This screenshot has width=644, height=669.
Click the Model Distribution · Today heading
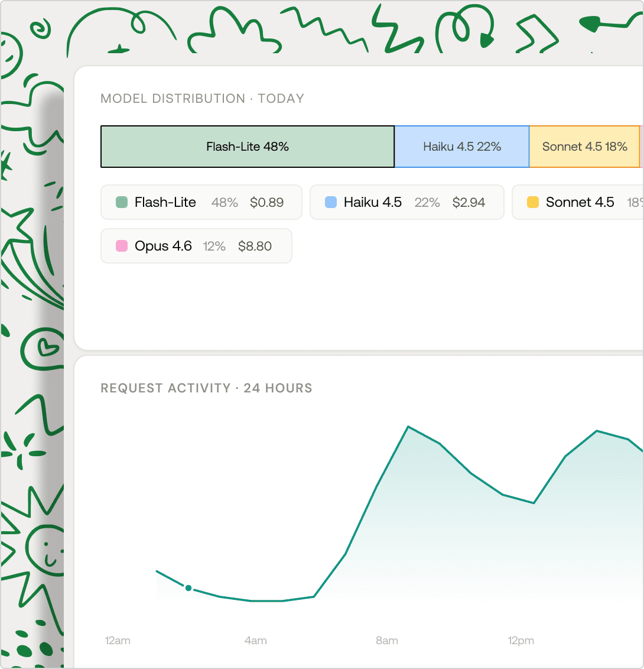click(202, 99)
